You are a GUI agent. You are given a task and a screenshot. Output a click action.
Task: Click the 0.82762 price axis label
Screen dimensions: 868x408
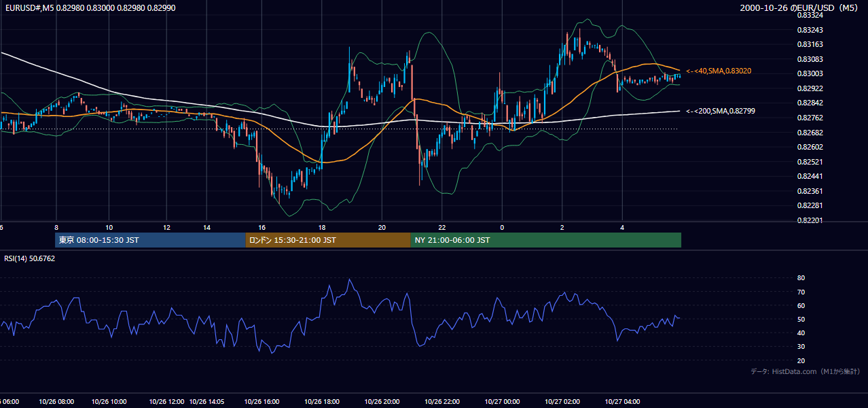pyautogui.click(x=810, y=118)
